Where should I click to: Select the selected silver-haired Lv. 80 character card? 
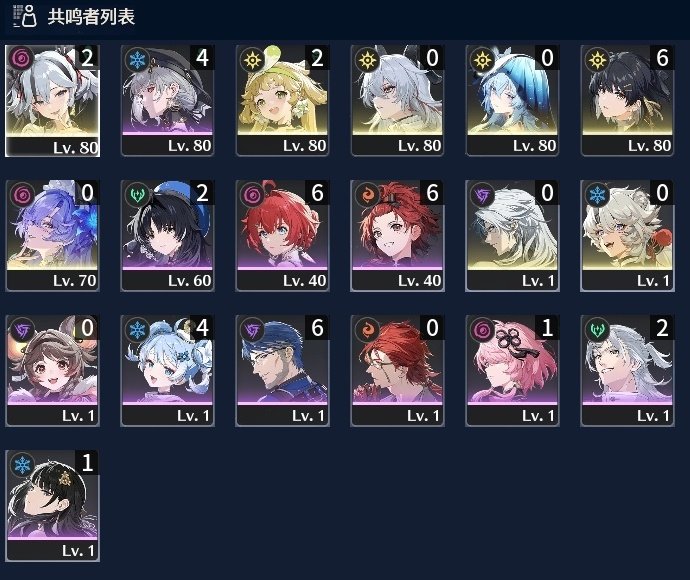coord(52,101)
